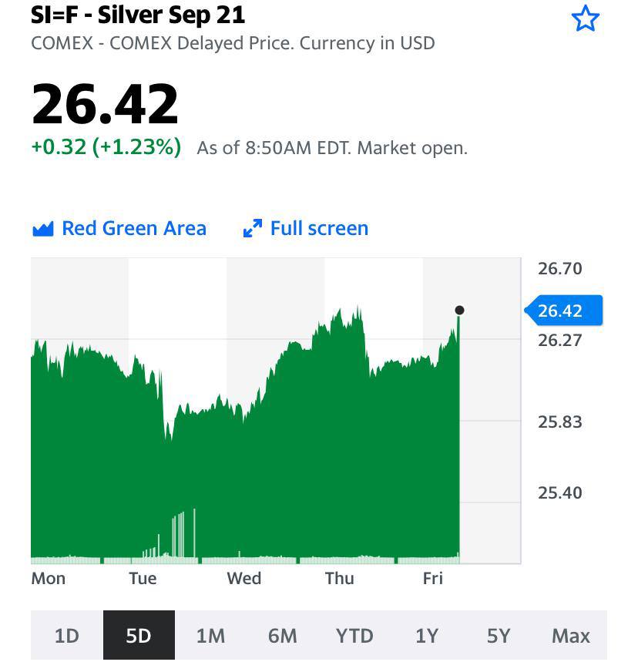Switch to the 1D time range
Image resolution: width=638 pixels, height=672 pixels.
coord(67,635)
